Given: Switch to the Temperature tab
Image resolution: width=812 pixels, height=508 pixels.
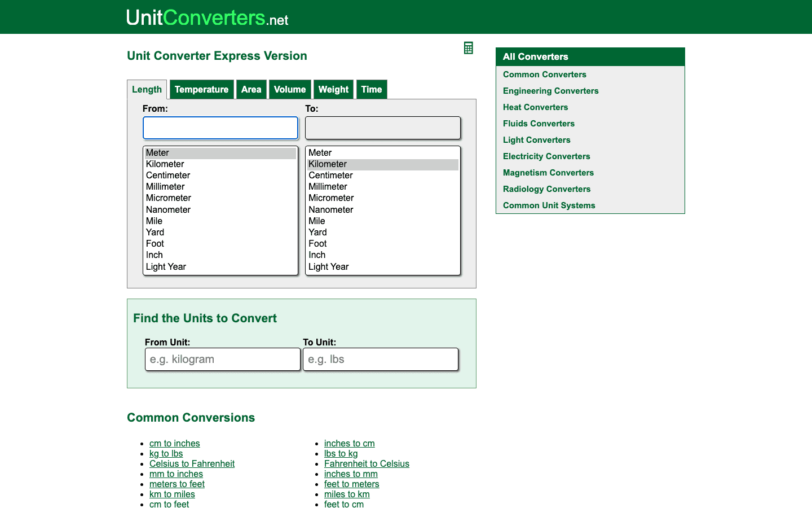Looking at the screenshot, I should coord(201,89).
